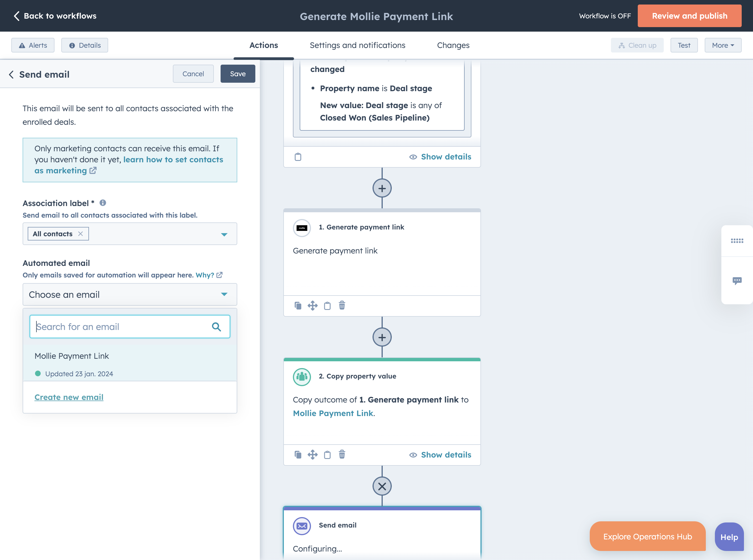Click paste clipboard icon in trigger card
Screen dimensions: 753x560
pos(298,157)
